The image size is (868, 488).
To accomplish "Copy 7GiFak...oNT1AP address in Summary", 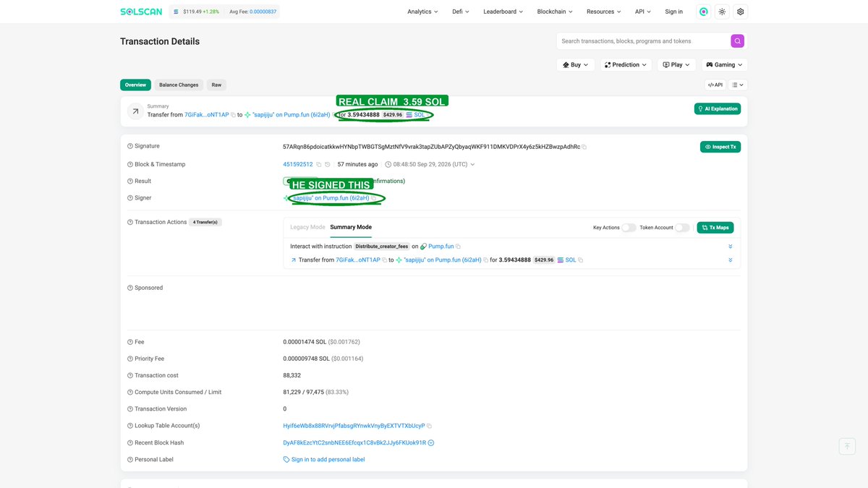I will pyautogui.click(x=233, y=115).
